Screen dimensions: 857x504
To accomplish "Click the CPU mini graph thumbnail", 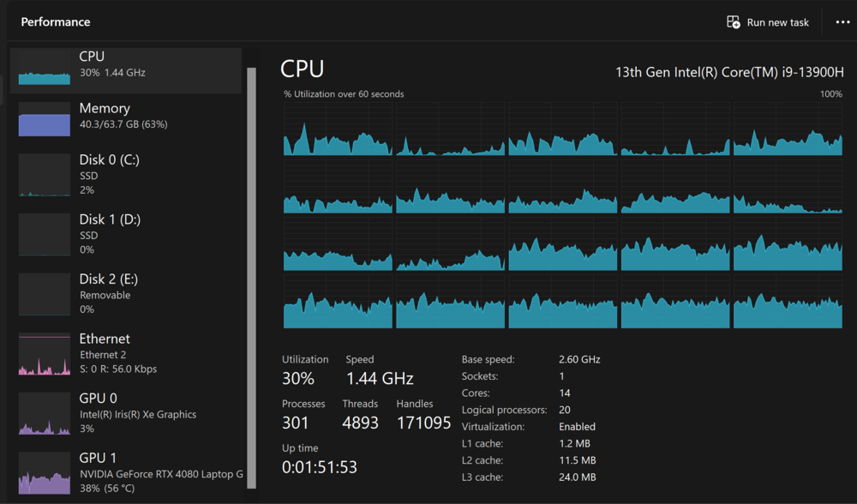I will point(45,68).
